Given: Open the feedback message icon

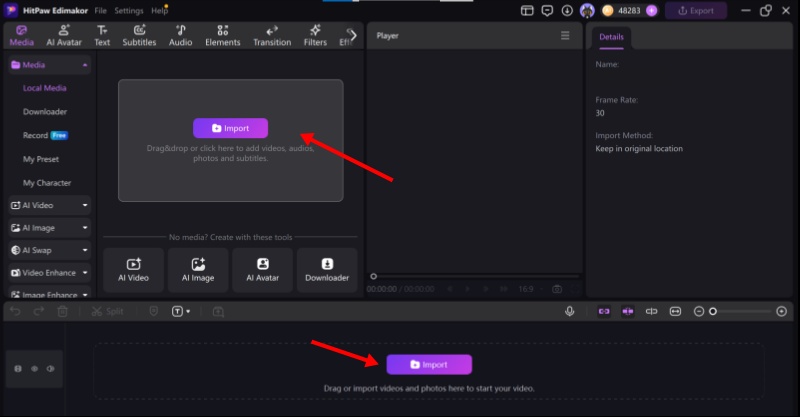Looking at the screenshot, I should click(x=547, y=11).
